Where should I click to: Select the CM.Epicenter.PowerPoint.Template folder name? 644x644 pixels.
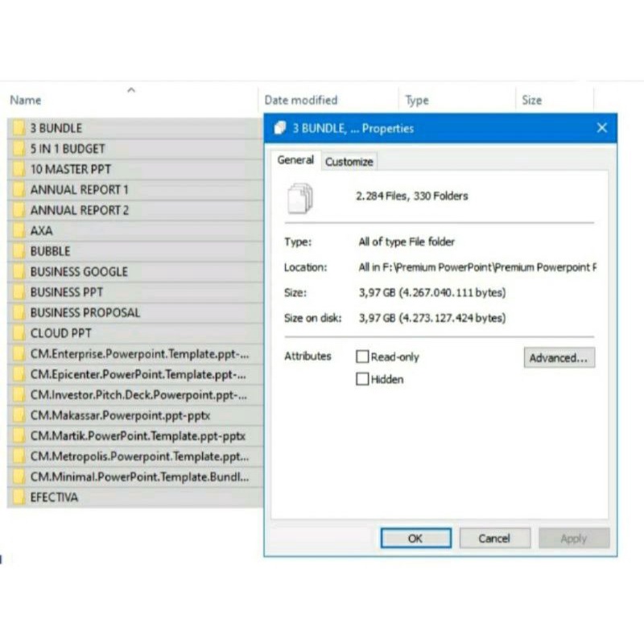(138, 374)
